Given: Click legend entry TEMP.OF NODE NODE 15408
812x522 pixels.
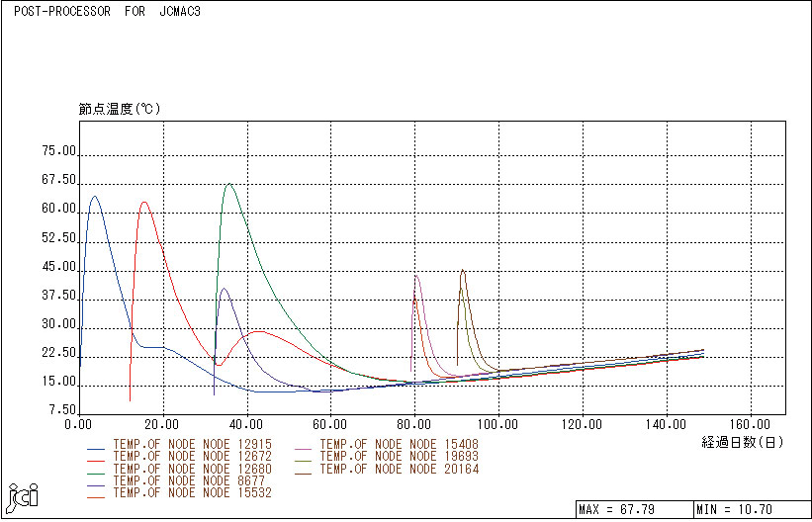Looking at the screenshot, I should [x=400, y=444].
